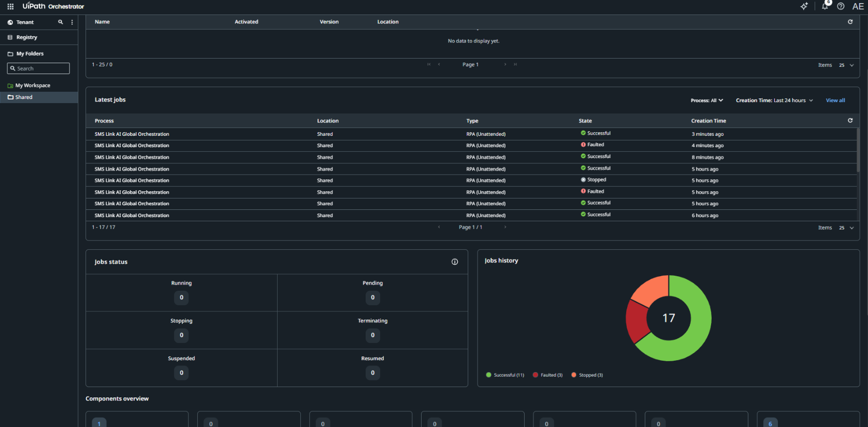Open the My Workspace folder

pyautogui.click(x=33, y=86)
